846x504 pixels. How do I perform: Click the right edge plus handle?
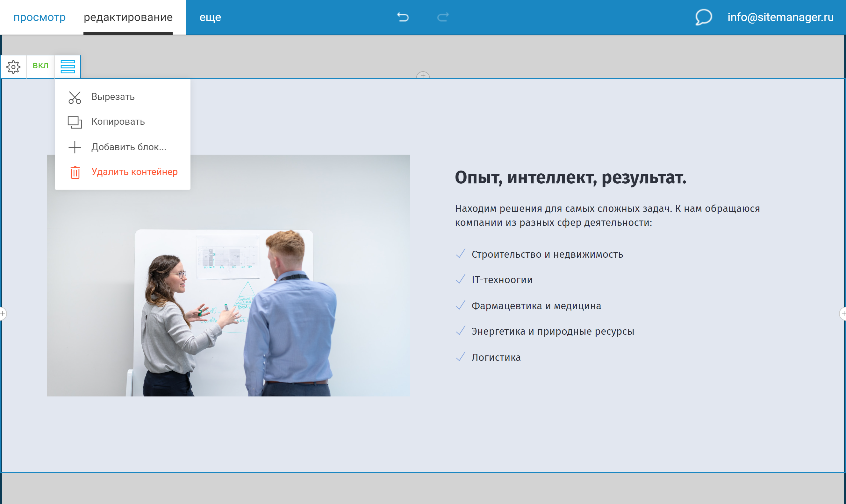(844, 314)
